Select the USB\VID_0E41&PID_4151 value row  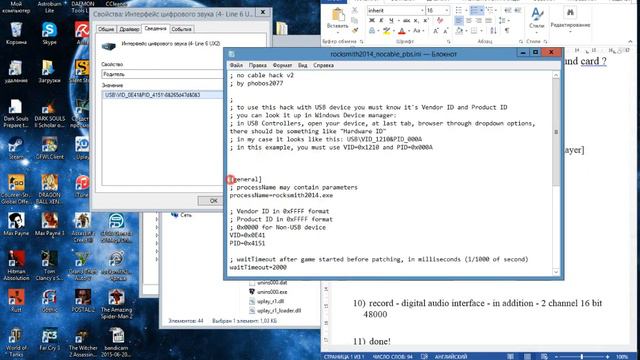(x=162, y=95)
